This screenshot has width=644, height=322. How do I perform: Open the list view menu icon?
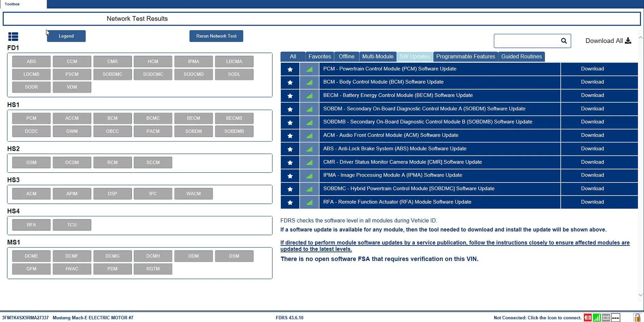pyautogui.click(x=13, y=36)
